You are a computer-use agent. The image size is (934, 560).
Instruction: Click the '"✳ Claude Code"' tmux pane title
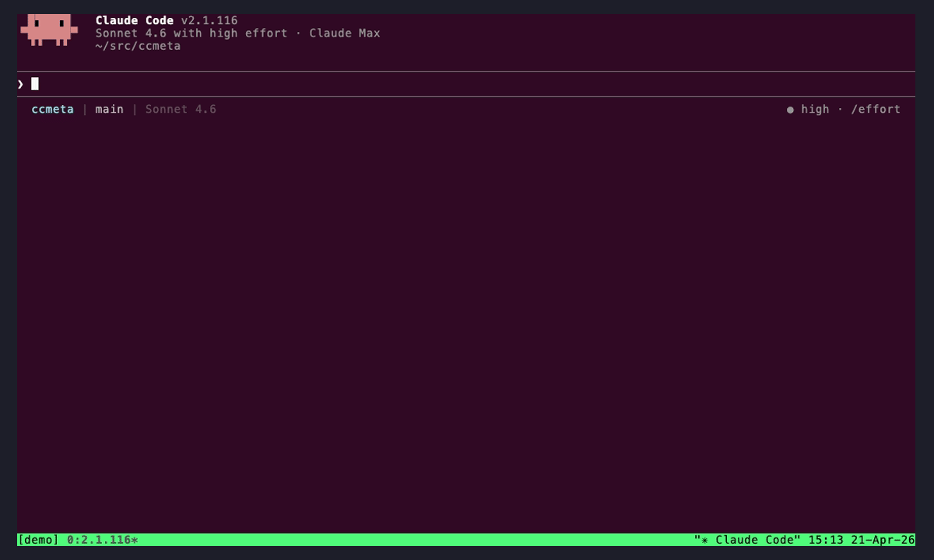point(747,540)
